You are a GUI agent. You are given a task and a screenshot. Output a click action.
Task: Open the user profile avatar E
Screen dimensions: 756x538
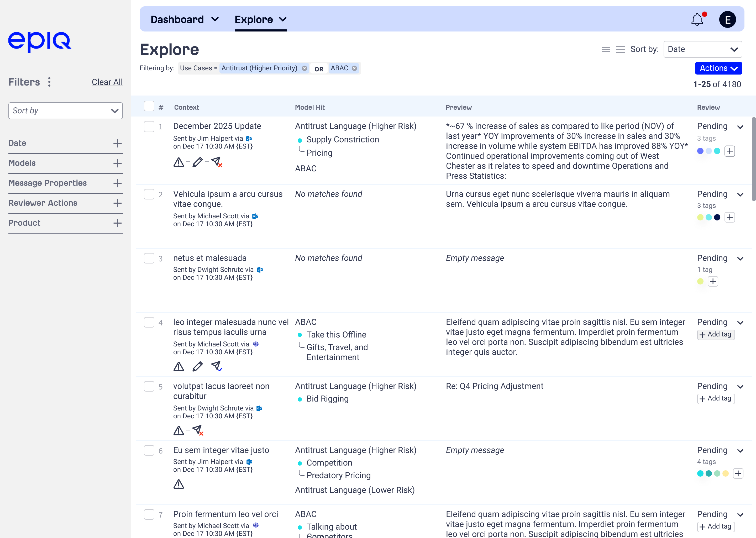727,19
